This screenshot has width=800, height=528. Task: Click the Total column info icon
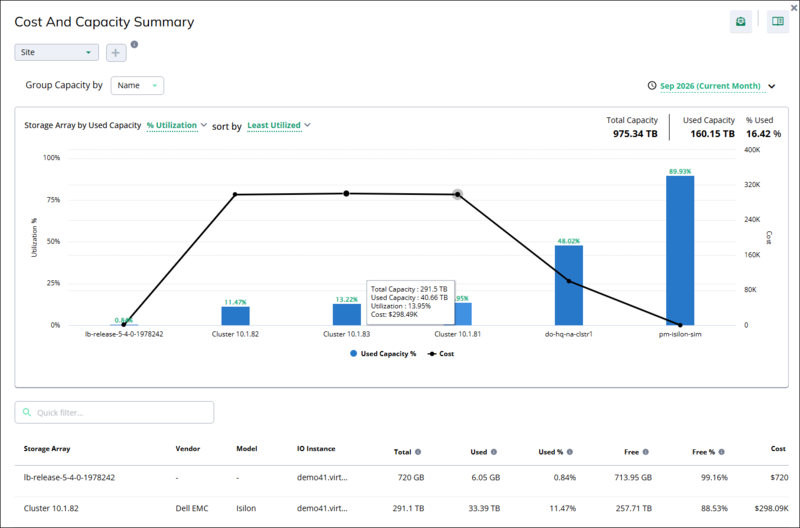418,452
